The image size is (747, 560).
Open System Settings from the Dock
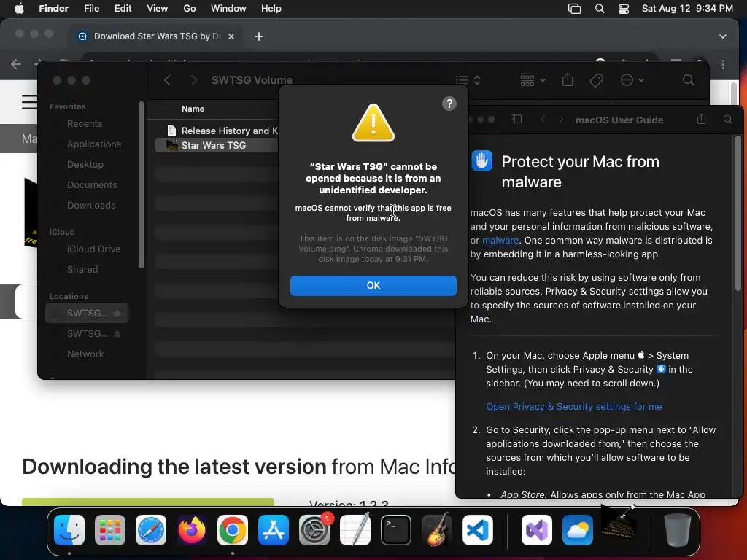click(314, 530)
